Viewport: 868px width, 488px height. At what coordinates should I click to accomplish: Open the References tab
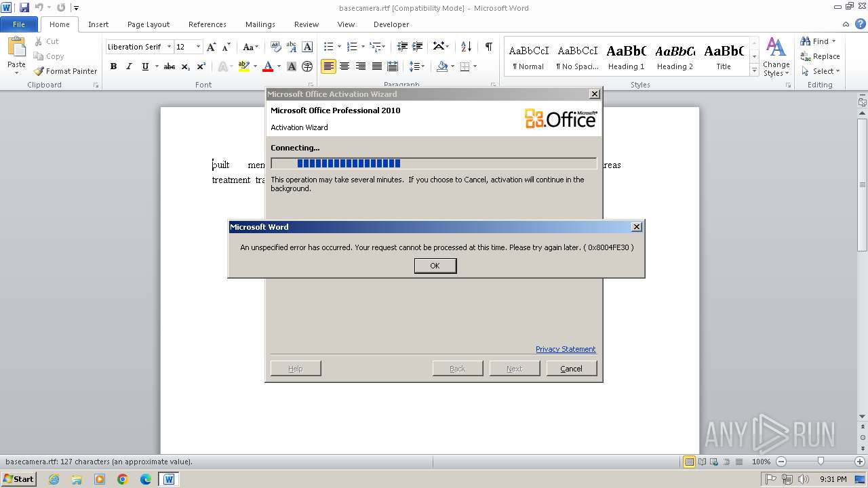(208, 24)
